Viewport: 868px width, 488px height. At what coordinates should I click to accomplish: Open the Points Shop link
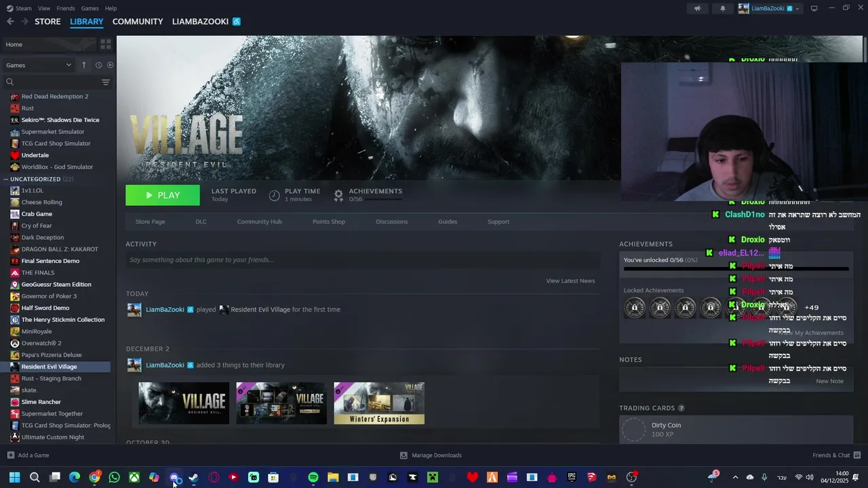click(x=329, y=222)
